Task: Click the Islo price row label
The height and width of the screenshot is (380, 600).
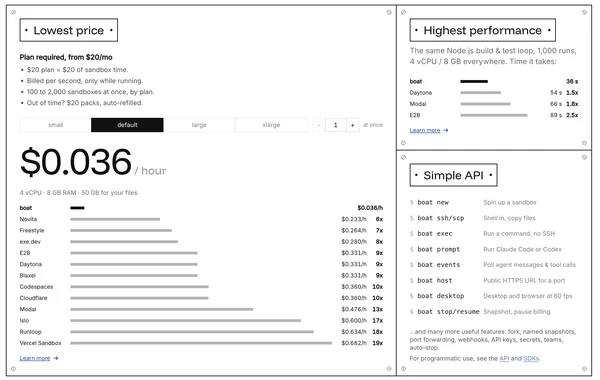Action: [24, 321]
